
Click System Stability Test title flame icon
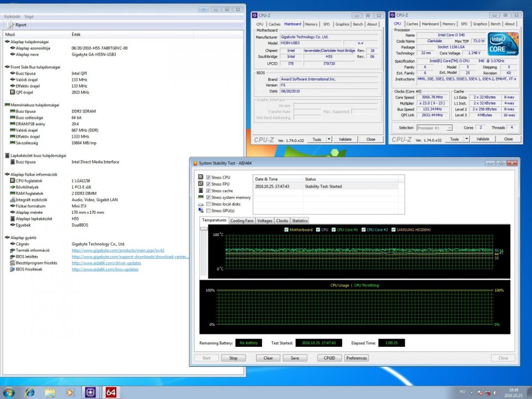pos(195,163)
